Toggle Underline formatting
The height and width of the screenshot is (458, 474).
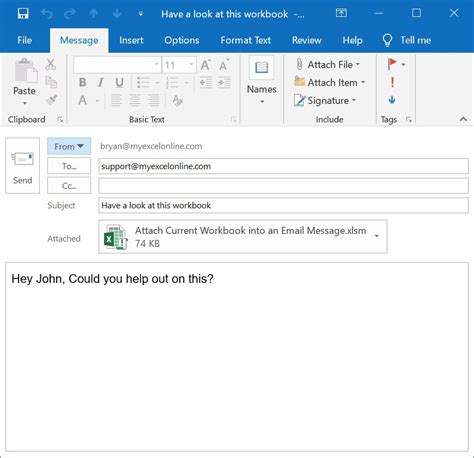[x=119, y=82]
